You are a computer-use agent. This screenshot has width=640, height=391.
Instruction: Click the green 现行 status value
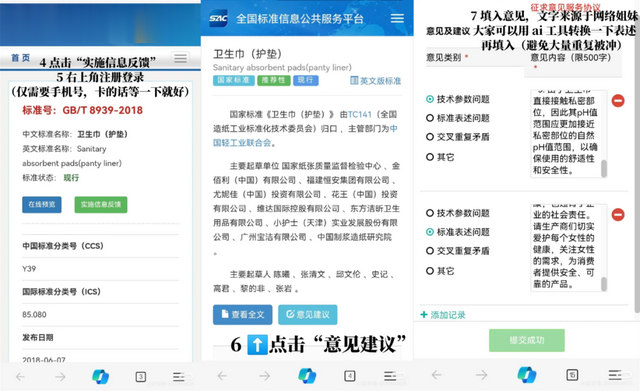(71, 178)
